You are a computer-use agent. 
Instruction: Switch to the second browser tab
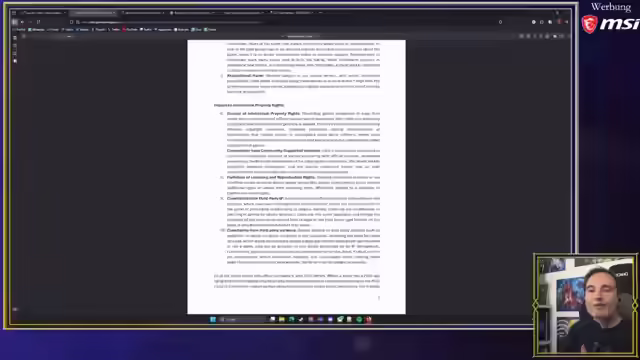[x=93, y=13]
